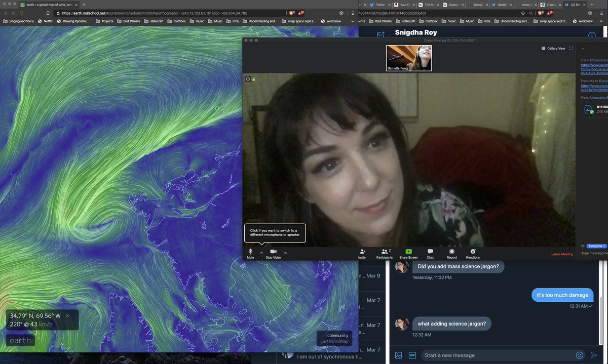Open the chat recipient 'Everyone' dropdown
This screenshot has width=608, height=364.
pos(597,246)
